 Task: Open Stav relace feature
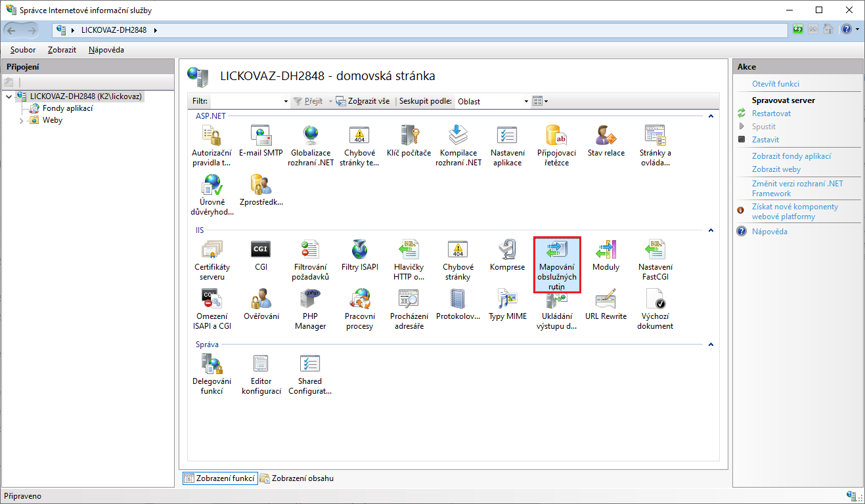[x=606, y=141]
